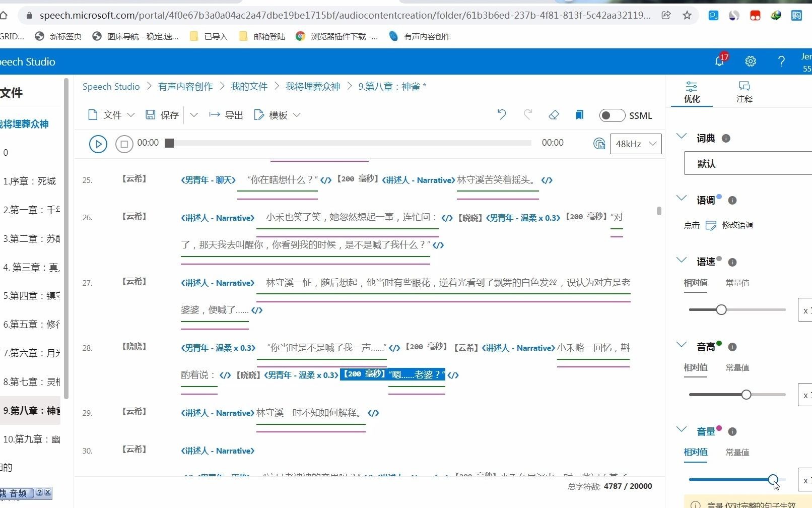Collapse the 语调 section
The height and width of the screenshot is (508, 812).
point(682,199)
